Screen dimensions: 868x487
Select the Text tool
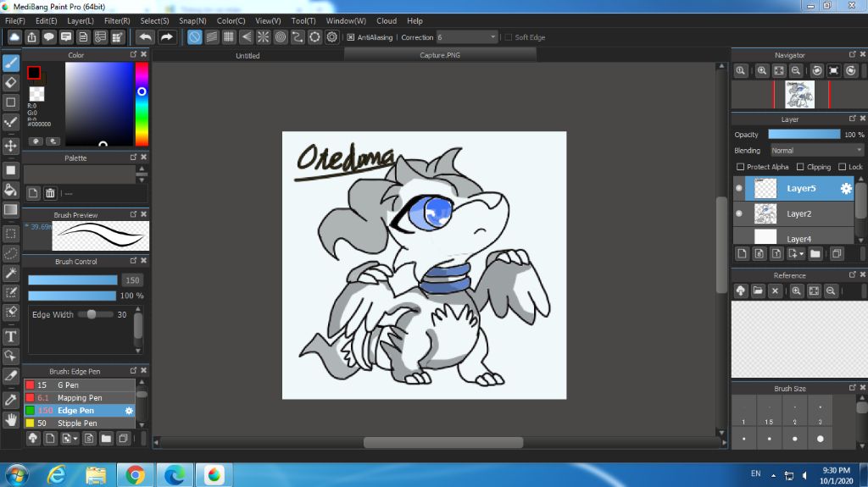[10, 336]
